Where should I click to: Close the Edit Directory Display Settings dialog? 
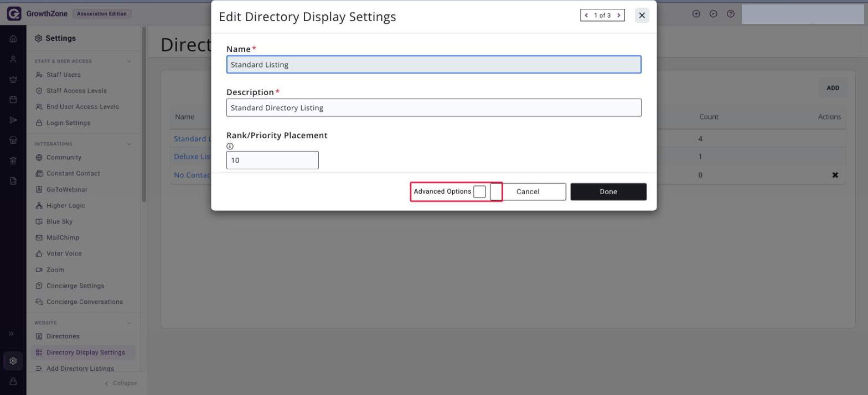pos(642,15)
